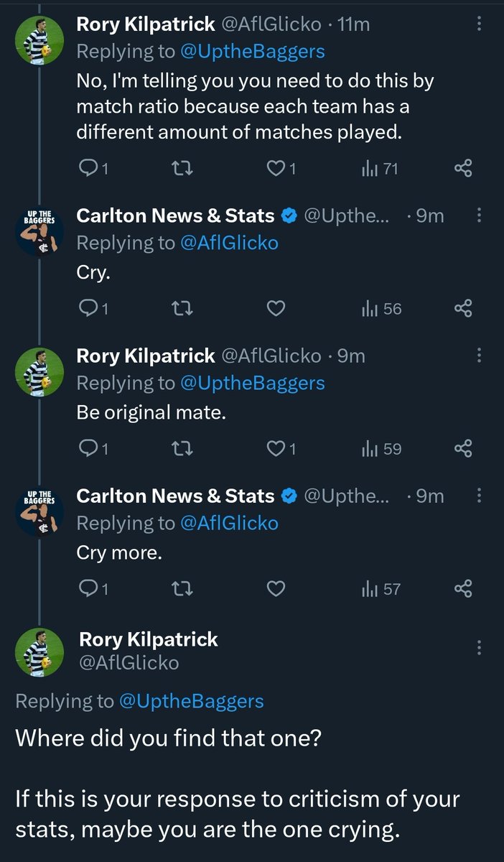View analytics showing 71 views
This screenshot has width=504, height=862.
(380, 169)
